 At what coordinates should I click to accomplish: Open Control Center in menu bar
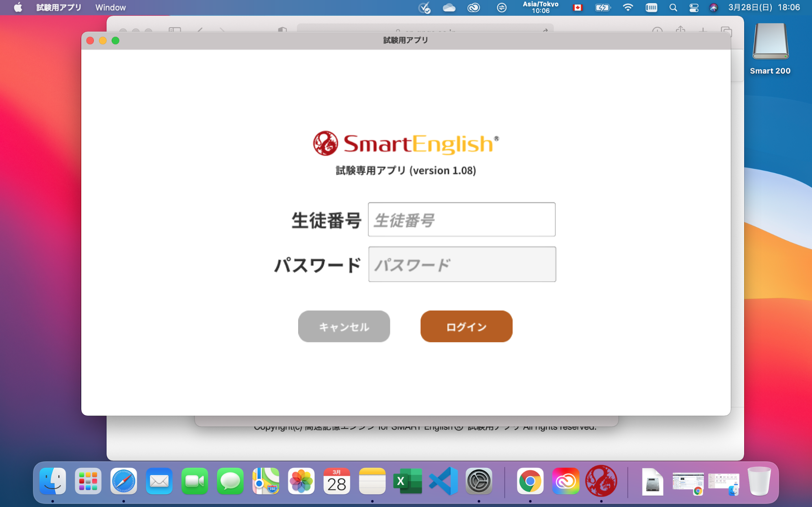point(694,7)
